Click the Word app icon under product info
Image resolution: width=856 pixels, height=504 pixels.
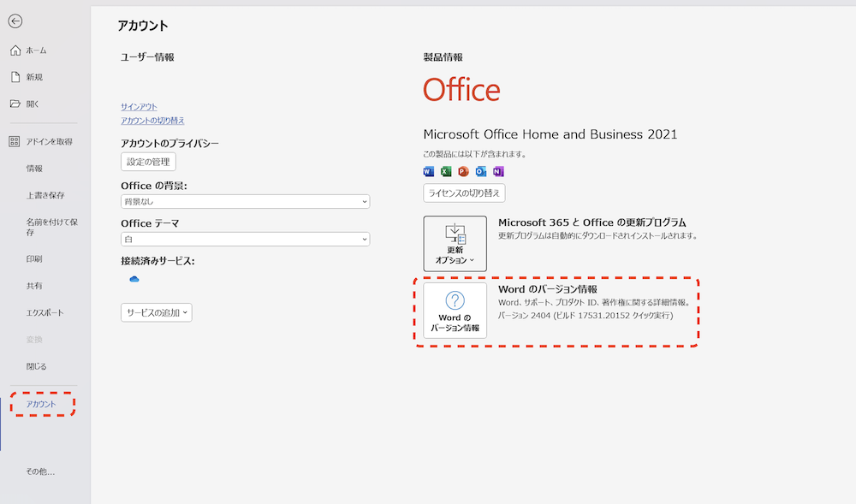click(x=429, y=171)
